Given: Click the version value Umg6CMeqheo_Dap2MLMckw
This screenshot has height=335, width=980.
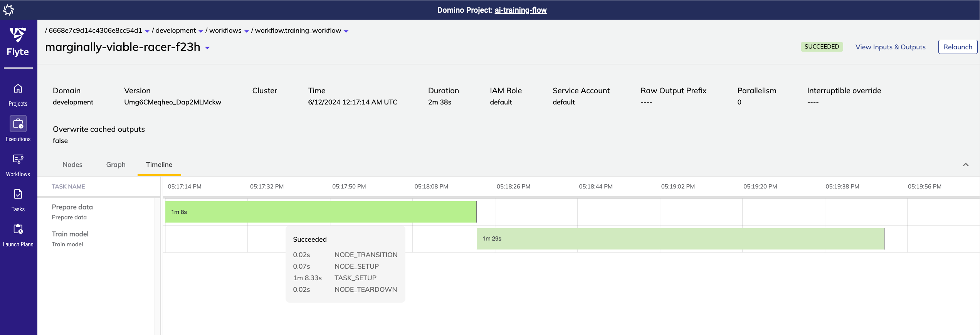Looking at the screenshot, I should click(173, 102).
